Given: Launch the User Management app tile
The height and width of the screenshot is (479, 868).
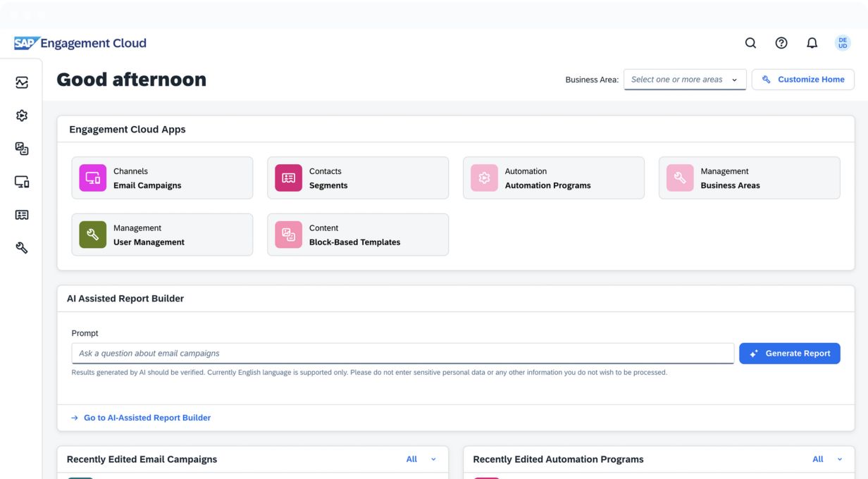Looking at the screenshot, I should [x=162, y=235].
